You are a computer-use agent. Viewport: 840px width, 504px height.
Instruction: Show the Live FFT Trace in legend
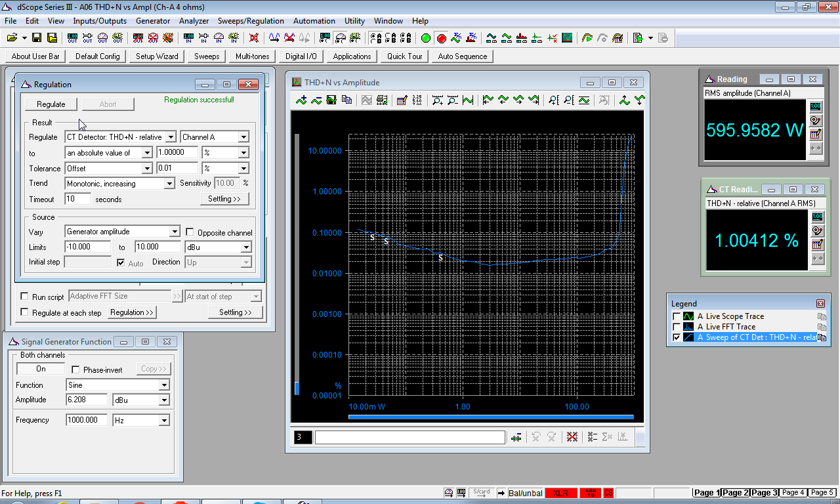tap(677, 327)
